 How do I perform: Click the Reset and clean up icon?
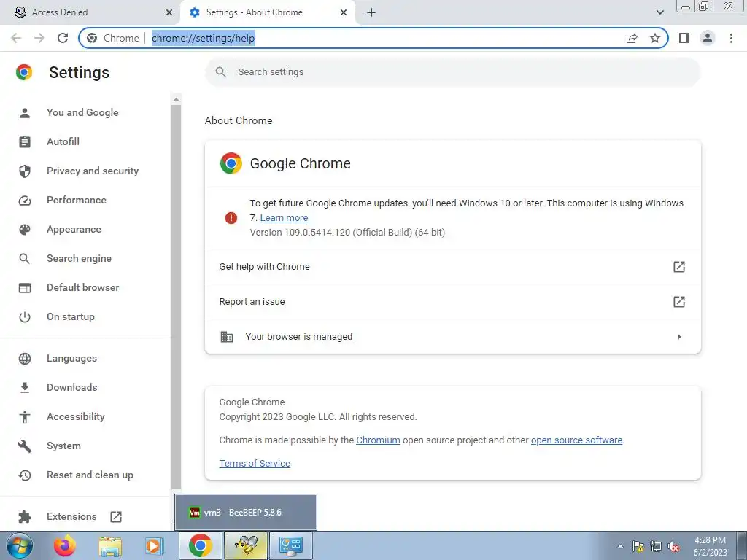click(x=25, y=475)
